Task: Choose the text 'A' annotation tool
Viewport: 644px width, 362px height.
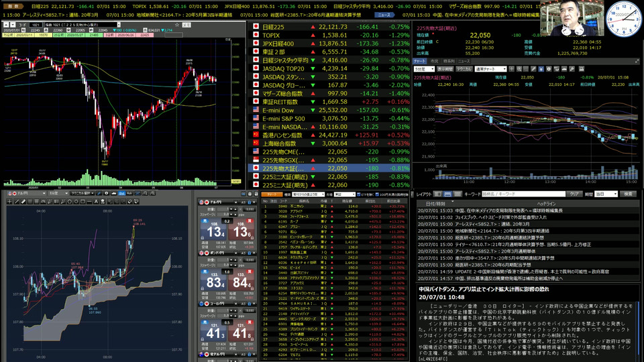Action: click(96, 202)
